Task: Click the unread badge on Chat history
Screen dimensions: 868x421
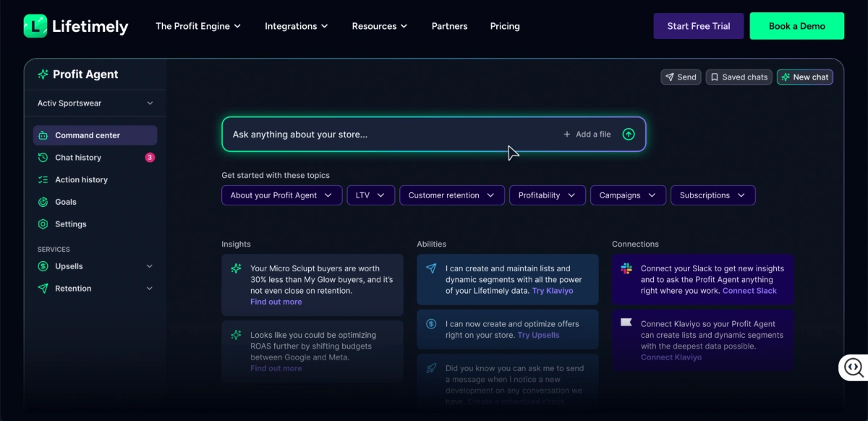Action: 150,158
